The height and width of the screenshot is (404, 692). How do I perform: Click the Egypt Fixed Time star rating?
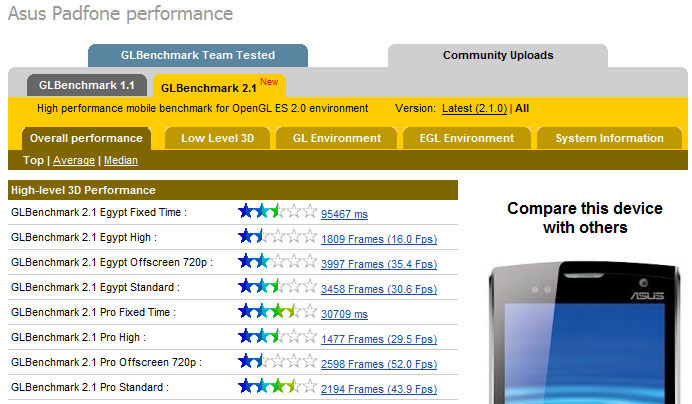pyautogui.click(x=277, y=211)
